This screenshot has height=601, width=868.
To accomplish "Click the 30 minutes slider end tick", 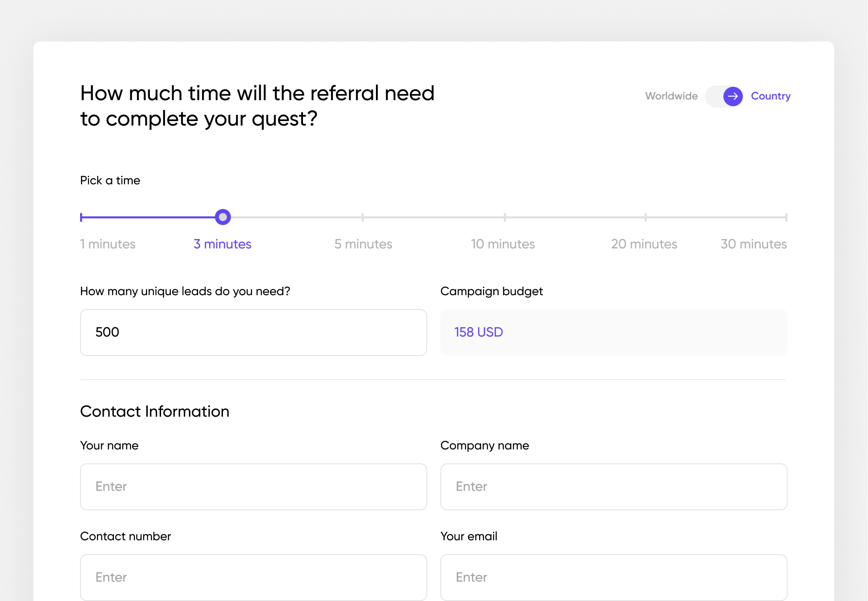I will [786, 217].
